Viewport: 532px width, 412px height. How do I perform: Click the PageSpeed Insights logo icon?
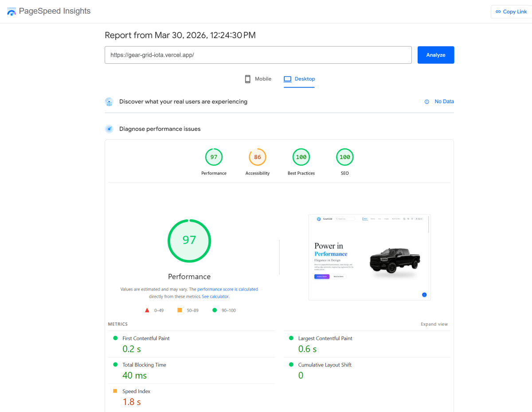(x=12, y=12)
